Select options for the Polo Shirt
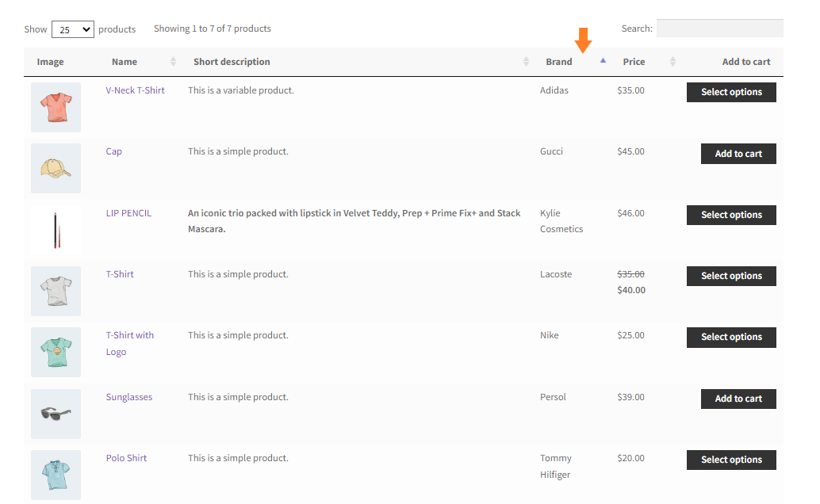This screenshot has height=504, width=820. tap(731, 460)
